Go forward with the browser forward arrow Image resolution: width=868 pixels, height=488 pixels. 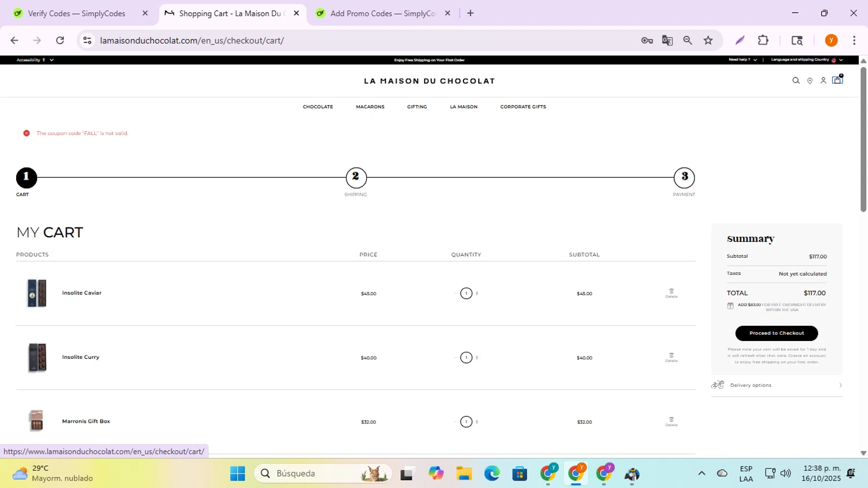(37, 40)
